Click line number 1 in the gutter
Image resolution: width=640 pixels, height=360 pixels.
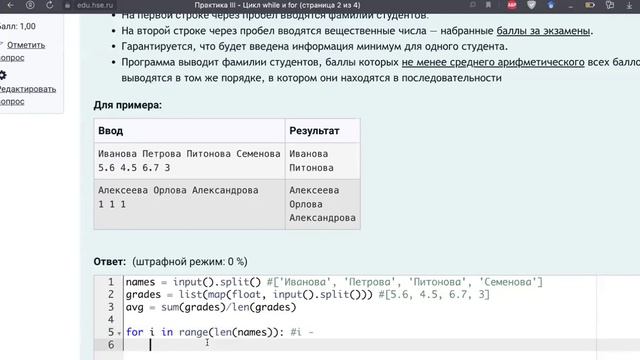[x=111, y=282]
